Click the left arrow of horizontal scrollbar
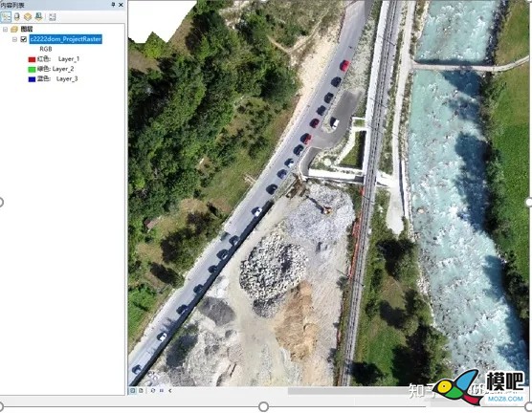This screenshot has height=413, width=532. tap(170, 391)
